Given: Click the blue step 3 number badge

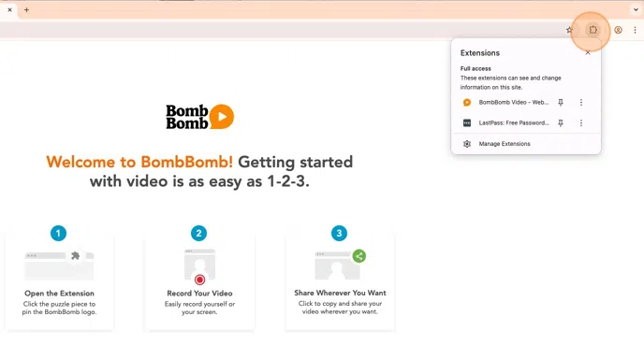Looking at the screenshot, I should coord(339,234).
